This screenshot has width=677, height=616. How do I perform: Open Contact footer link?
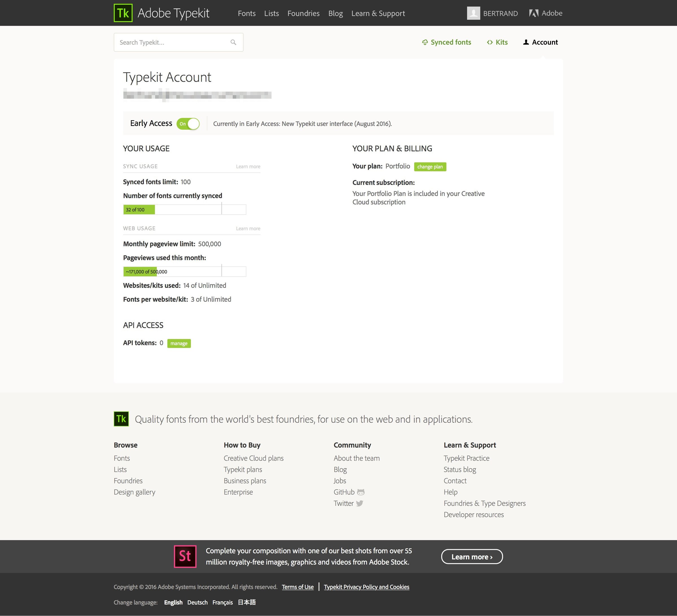(x=455, y=481)
